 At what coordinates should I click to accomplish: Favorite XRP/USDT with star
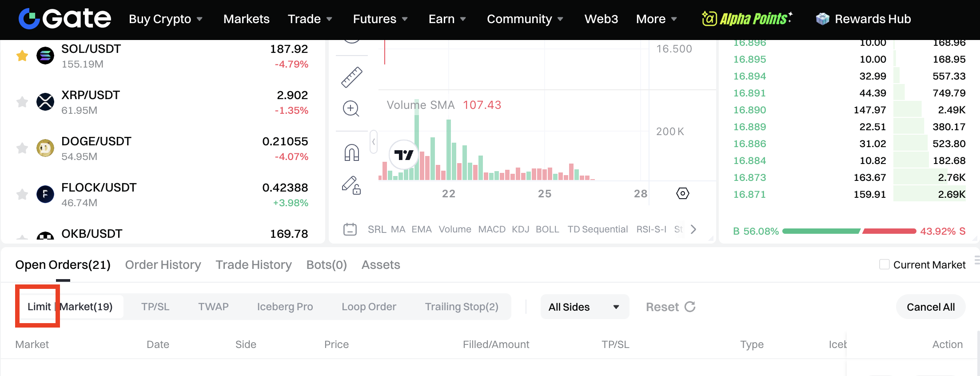pos(22,102)
